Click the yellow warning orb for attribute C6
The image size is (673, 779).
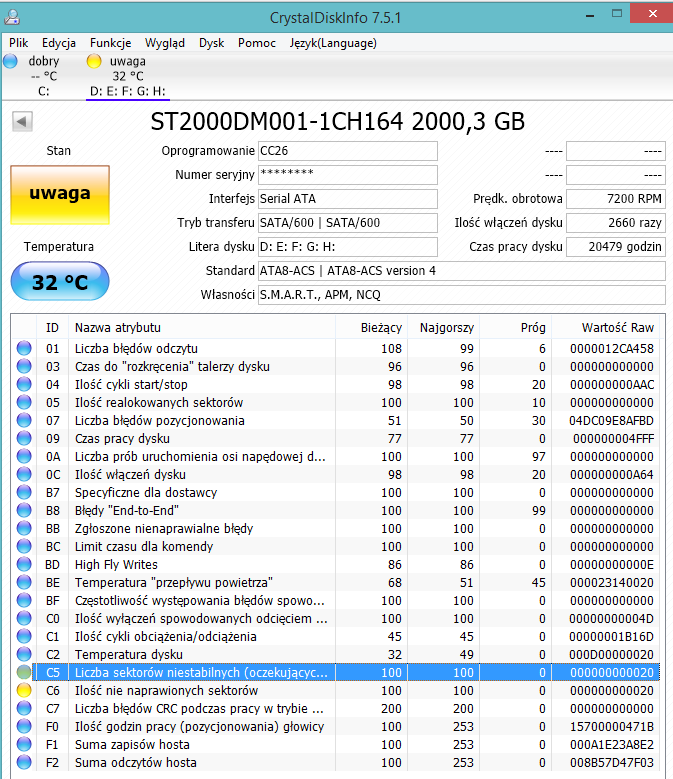(24, 691)
